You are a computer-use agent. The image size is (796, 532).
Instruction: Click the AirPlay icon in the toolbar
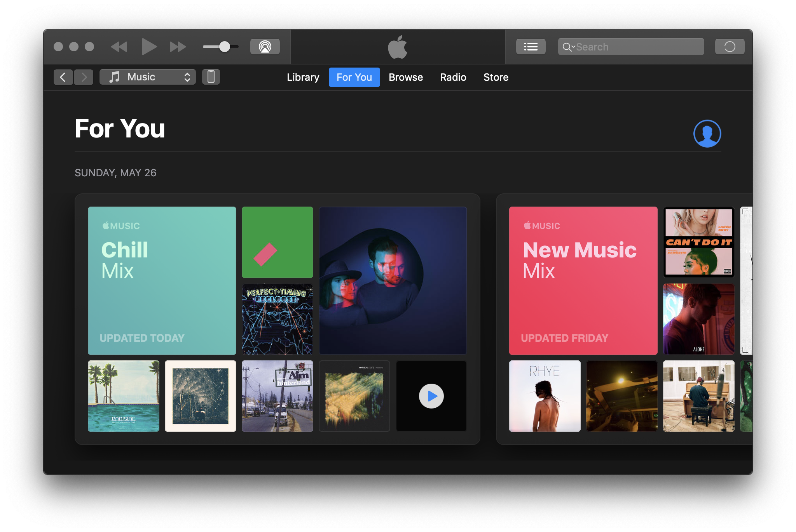click(x=264, y=47)
